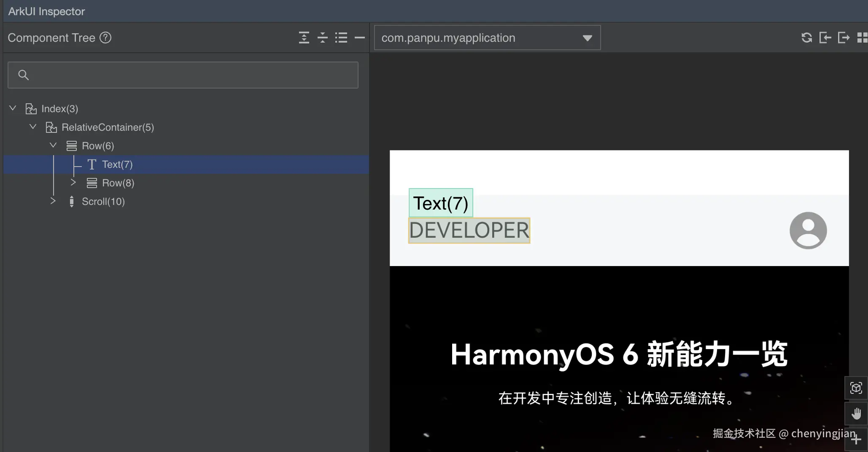
Task: Collapse the Row(6) node
Action: 53,145
